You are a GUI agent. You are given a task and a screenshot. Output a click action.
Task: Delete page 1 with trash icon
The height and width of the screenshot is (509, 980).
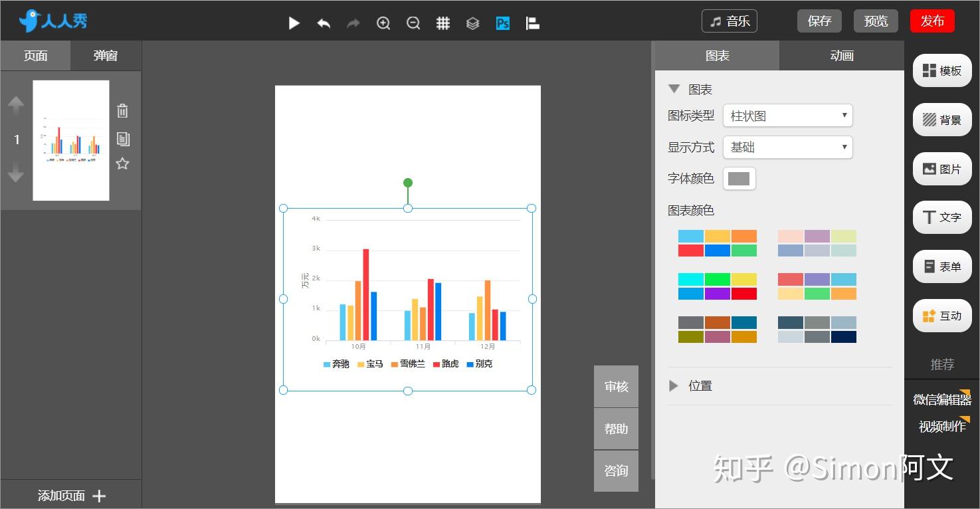(x=122, y=111)
